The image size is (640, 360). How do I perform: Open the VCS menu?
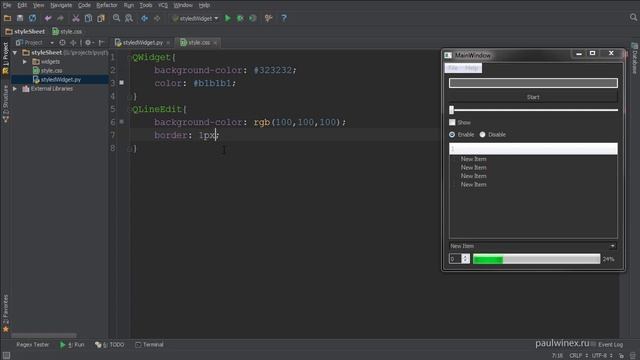point(163,5)
